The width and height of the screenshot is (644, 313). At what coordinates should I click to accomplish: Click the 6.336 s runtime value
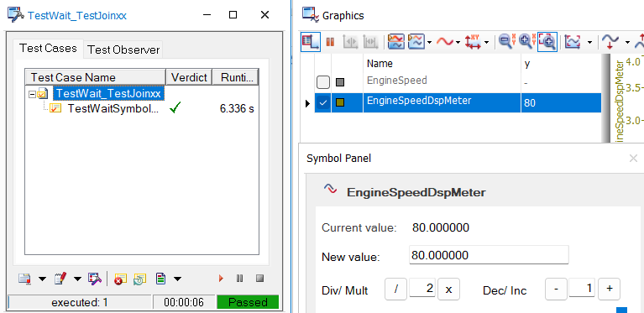pos(237,109)
